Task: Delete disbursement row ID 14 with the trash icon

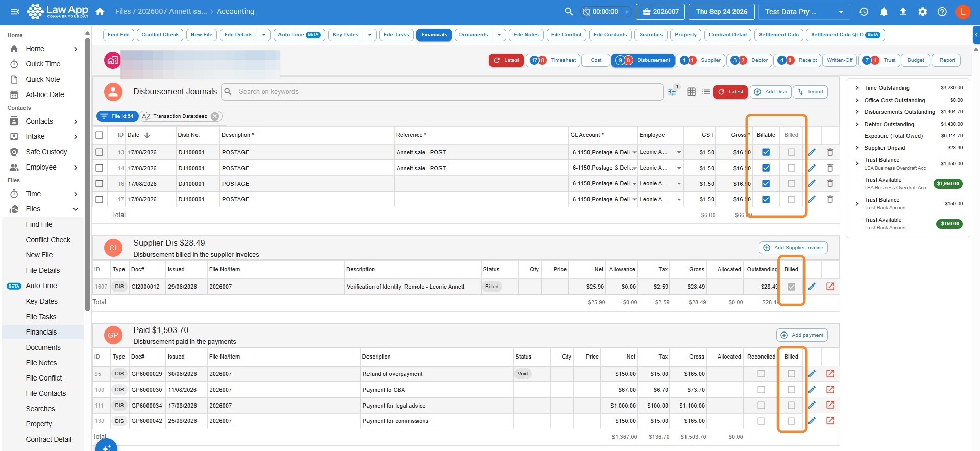Action: pyautogui.click(x=830, y=168)
